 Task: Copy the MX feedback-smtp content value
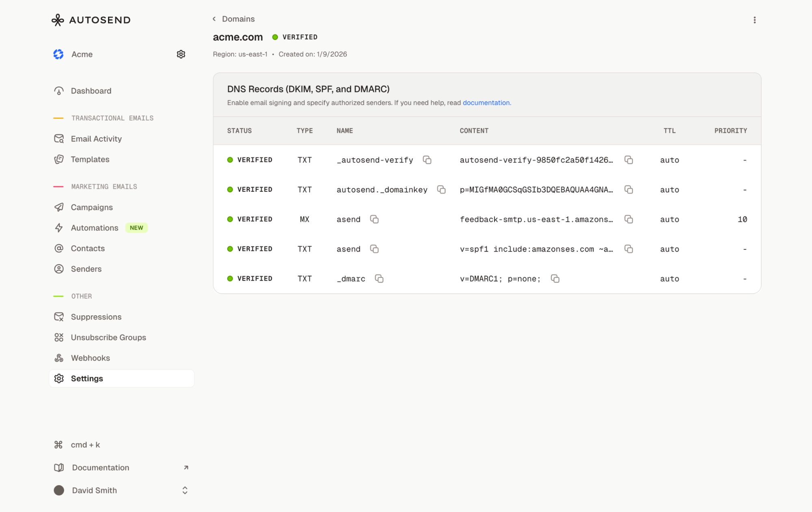click(x=628, y=219)
